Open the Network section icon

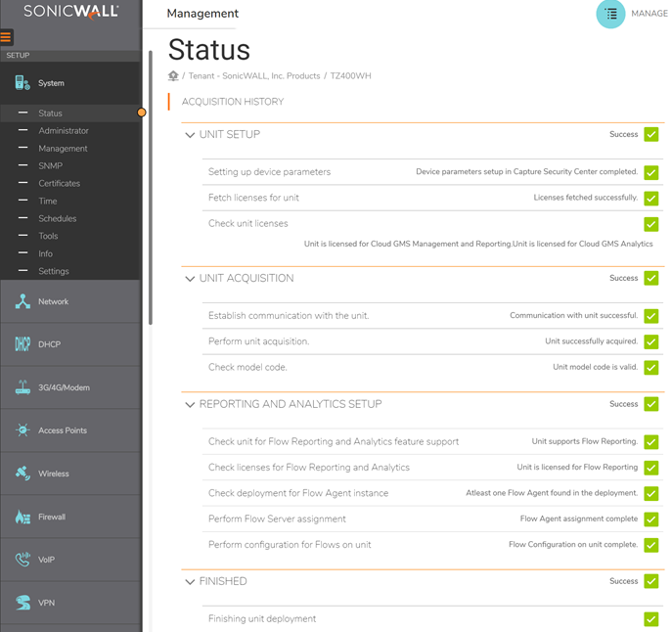pyautogui.click(x=22, y=301)
